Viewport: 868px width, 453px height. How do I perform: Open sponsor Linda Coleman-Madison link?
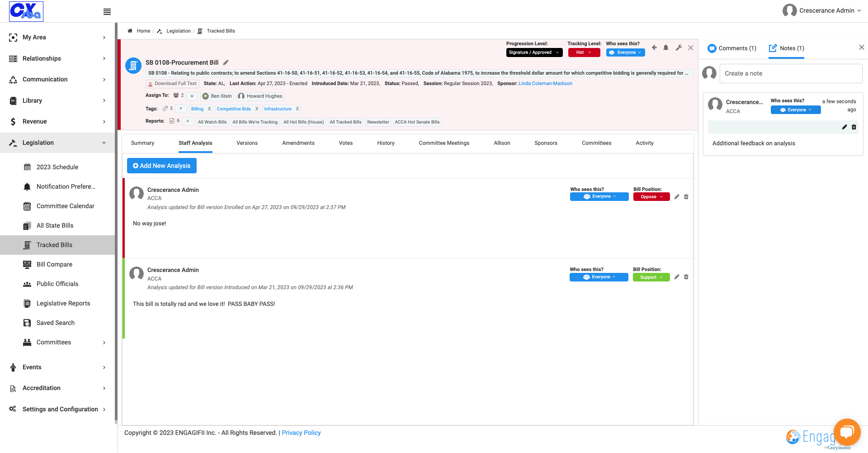[545, 84]
